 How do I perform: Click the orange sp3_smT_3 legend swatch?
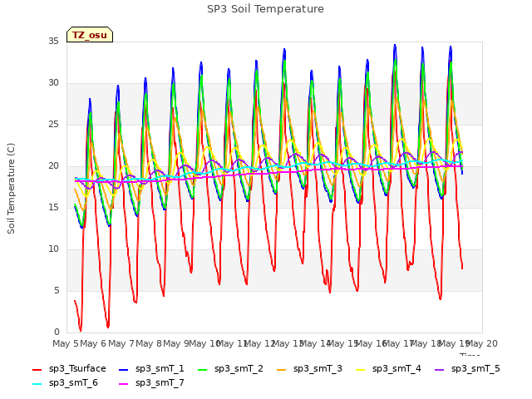point(282,369)
